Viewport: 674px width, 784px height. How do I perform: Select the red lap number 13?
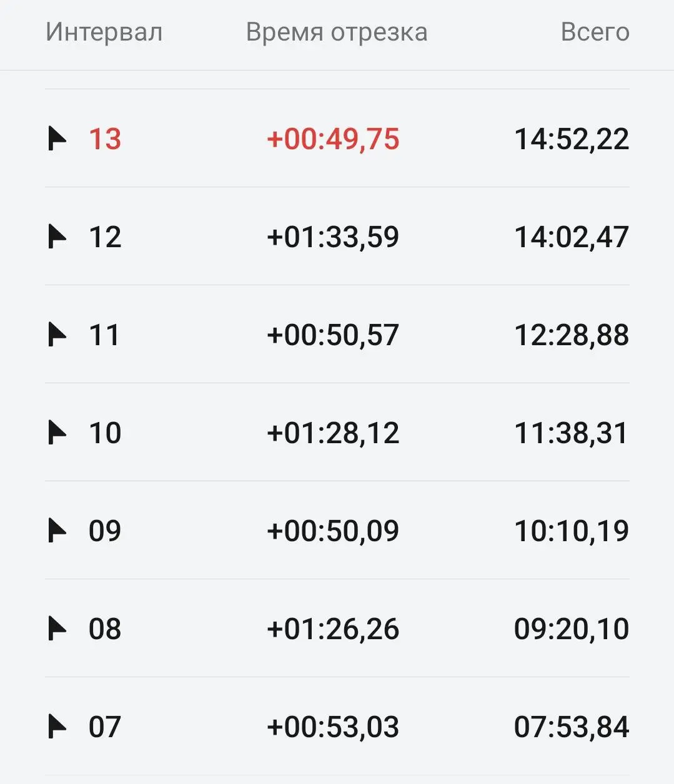[x=105, y=139]
